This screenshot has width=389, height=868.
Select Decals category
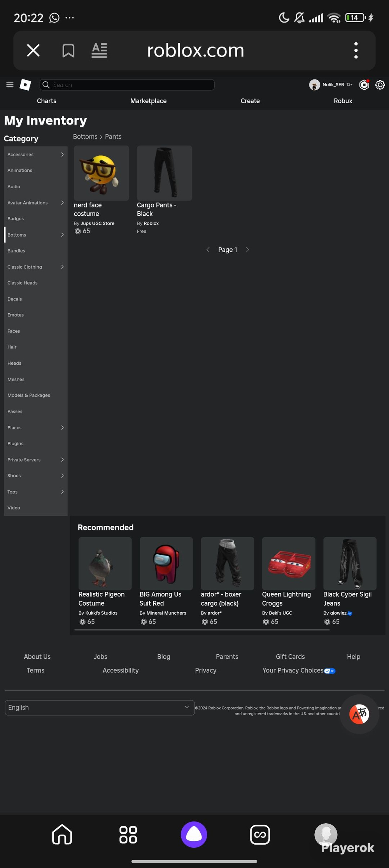tap(36, 299)
